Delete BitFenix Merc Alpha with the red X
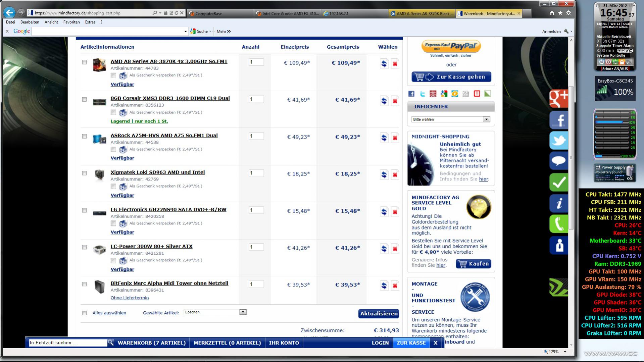Viewport: 644px width, 362px height. tap(395, 286)
